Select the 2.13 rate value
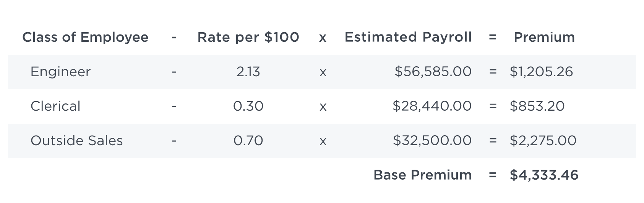Screen dimensions: 644x203 point(248,72)
